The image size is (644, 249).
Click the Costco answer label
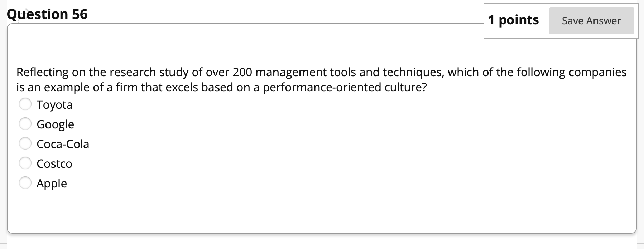point(54,163)
